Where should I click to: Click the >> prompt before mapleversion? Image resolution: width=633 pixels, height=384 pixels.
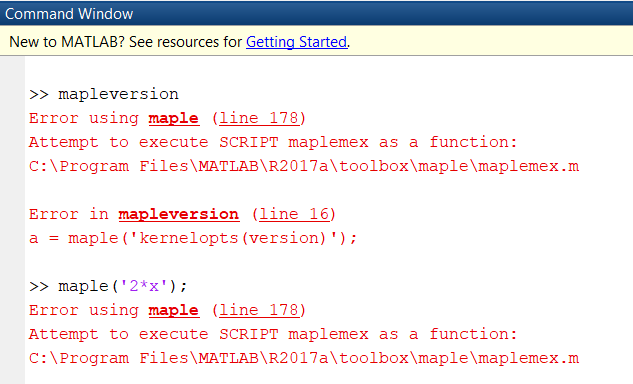pyautogui.click(x=38, y=95)
